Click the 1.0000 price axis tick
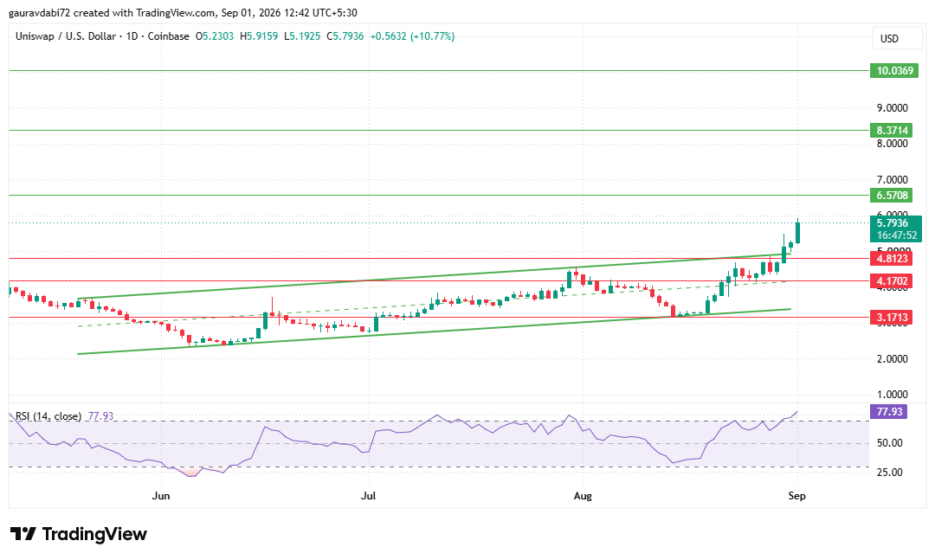This screenshot has width=935, height=560. [x=892, y=394]
